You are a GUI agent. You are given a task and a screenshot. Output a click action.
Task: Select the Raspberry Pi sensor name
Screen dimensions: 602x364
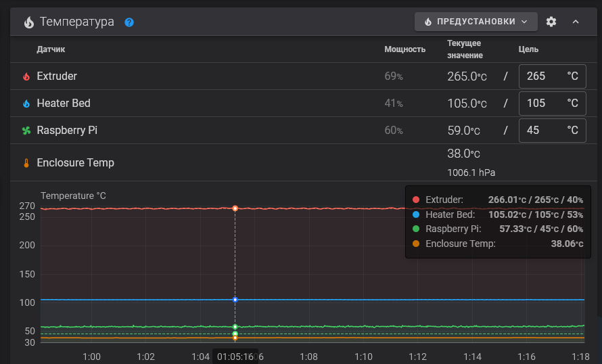[67, 131]
